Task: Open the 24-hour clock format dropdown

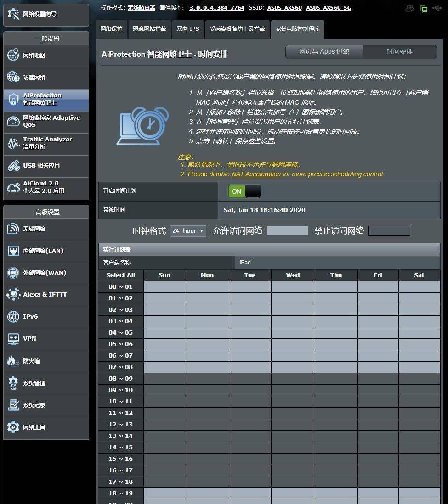Action: (x=188, y=231)
